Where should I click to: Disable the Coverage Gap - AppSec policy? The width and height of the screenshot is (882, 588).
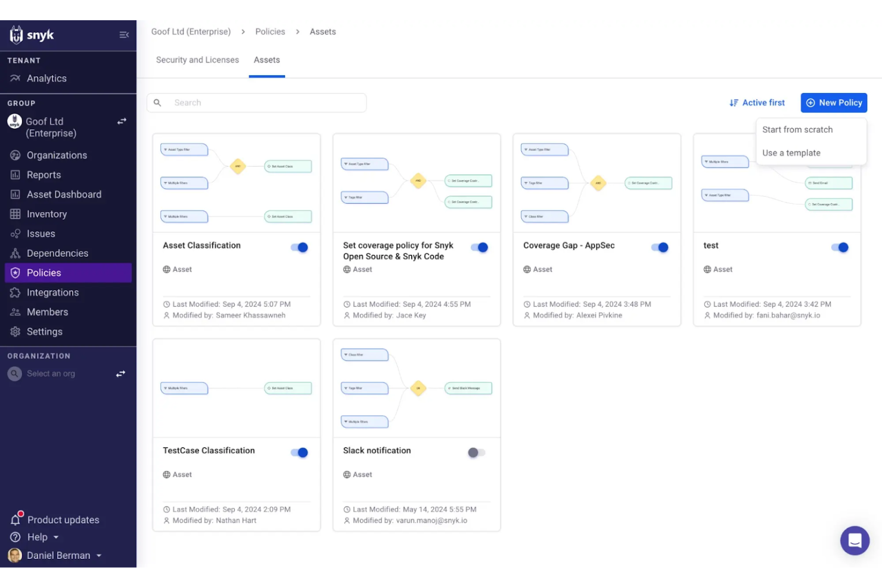pos(660,247)
